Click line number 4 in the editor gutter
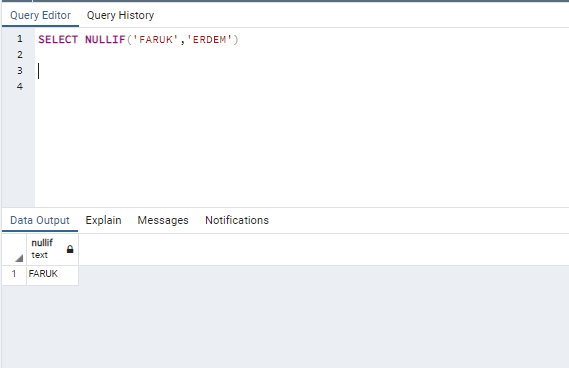This screenshot has width=569, height=368. click(x=20, y=86)
